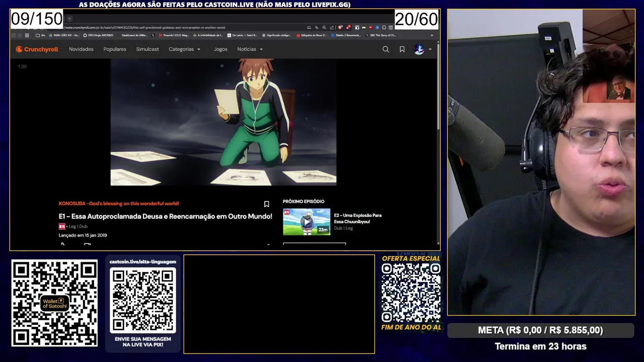Viewport: 644px width, 362px height.
Task: Play next episode E2 thumbnail
Action: point(306,222)
